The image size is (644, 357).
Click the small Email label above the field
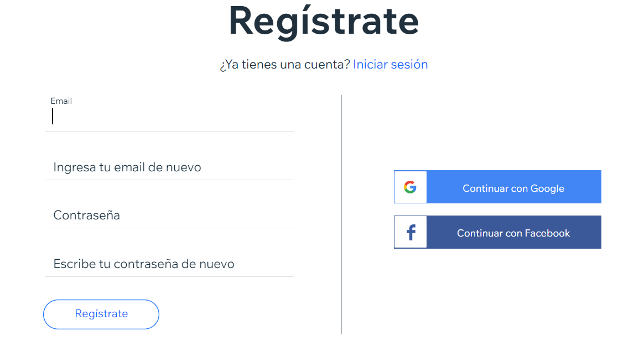[x=61, y=101]
